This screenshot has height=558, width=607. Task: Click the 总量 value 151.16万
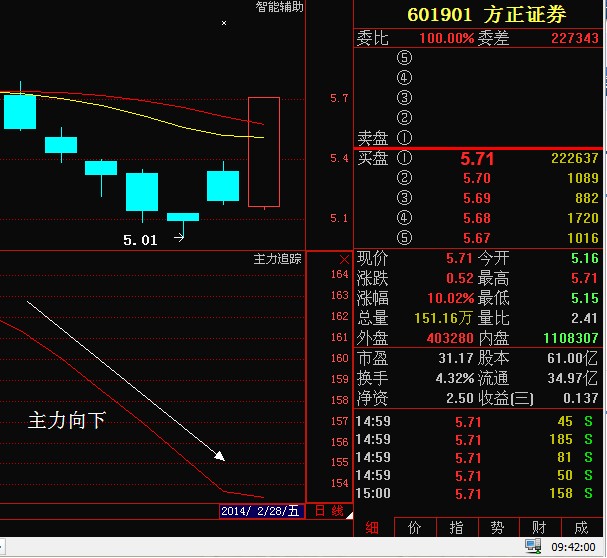point(443,318)
